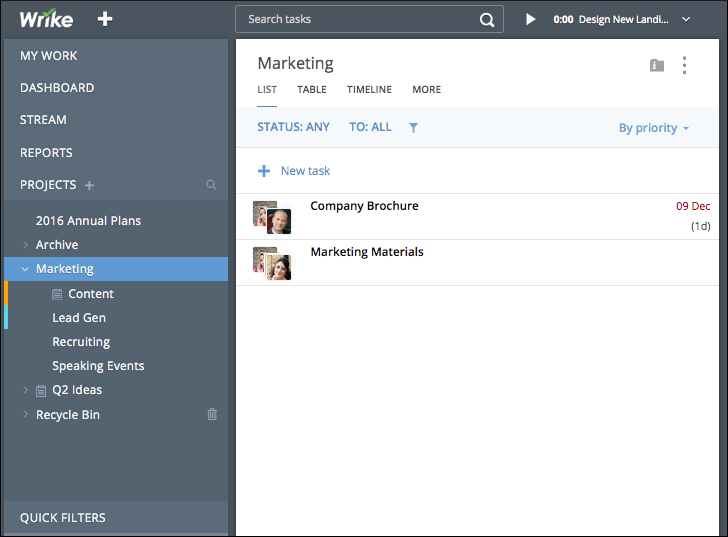Click the projects search magnifier icon
Image resolution: width=728 pixels, height=537 pixels.
coord(211,185)
